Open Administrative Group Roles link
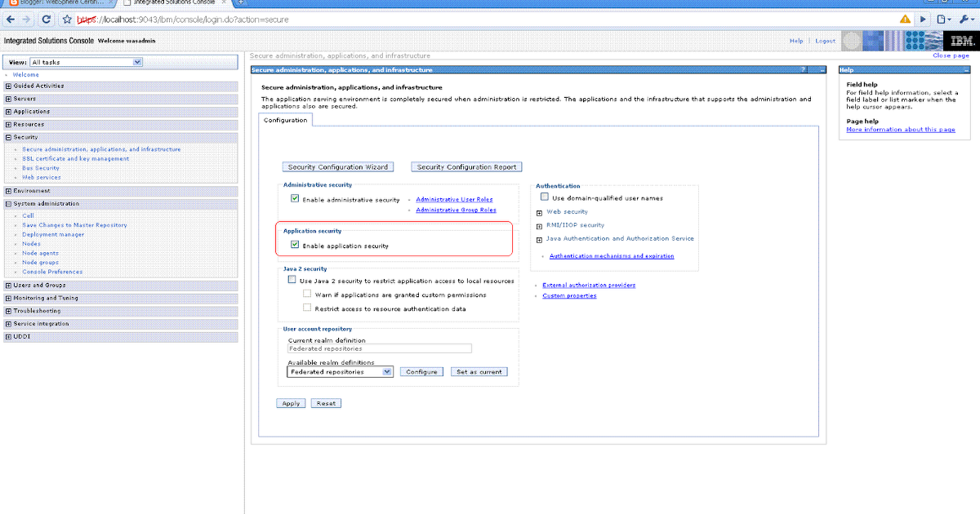This screenshot has height=514, width=980. click(x=456, y=210)
